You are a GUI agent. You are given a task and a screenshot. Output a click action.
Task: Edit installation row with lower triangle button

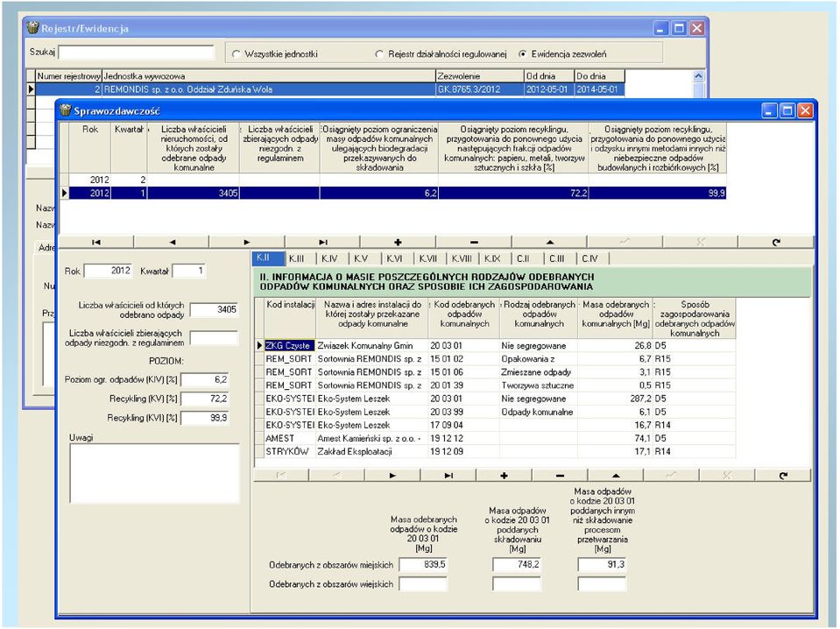click(x=616, y=475)
